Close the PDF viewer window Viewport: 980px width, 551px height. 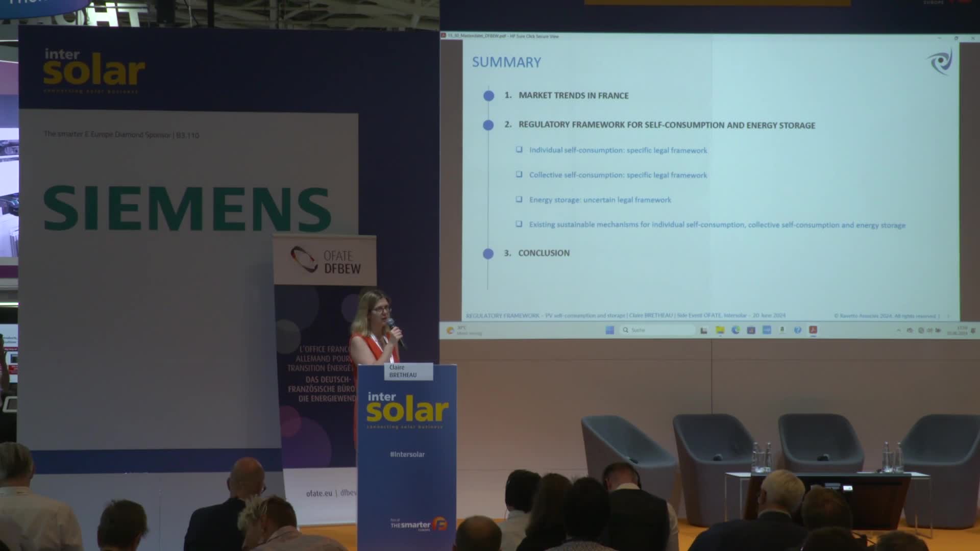(x=973, y=38)
